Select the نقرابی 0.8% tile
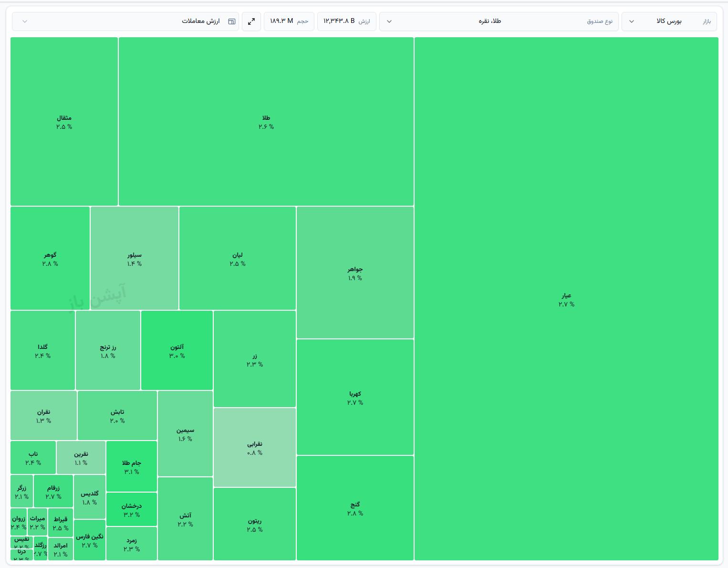Screen dimensions: 728x568 point(255,447)
